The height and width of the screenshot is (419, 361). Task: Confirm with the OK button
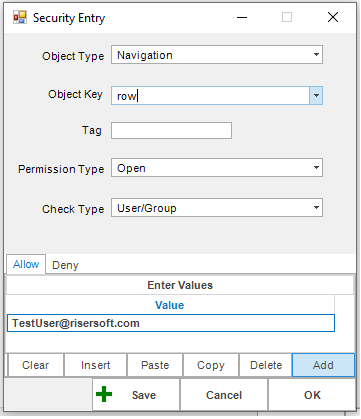(312, 395)
